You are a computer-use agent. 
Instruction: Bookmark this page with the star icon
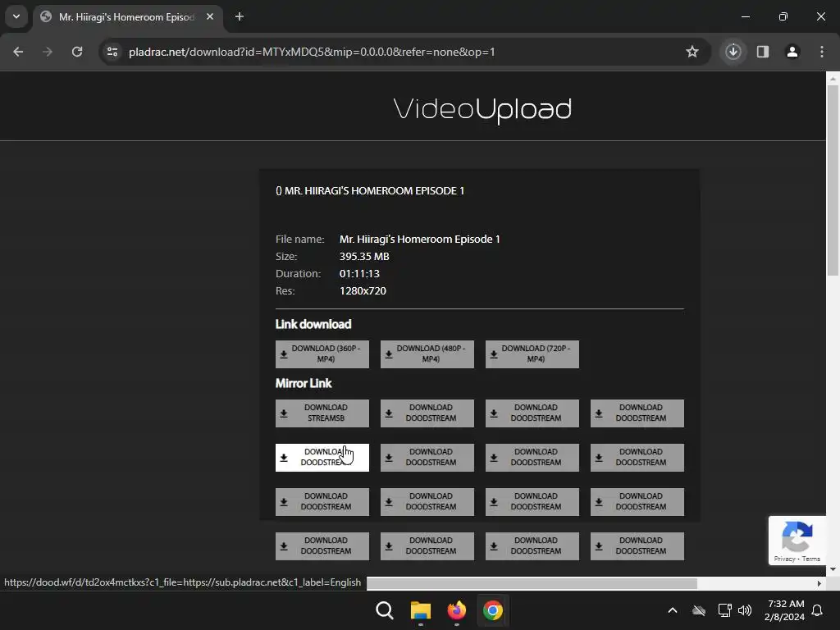pos(692,52)
